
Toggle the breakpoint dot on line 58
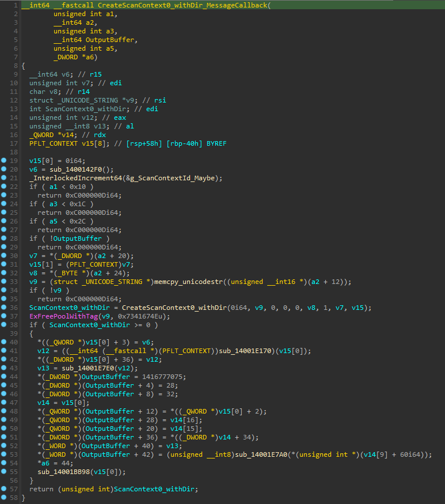coord(4,497)
